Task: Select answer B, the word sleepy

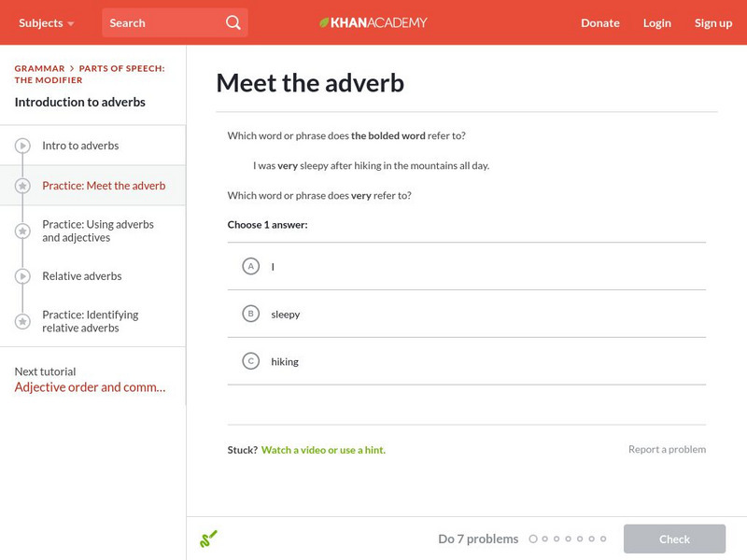Action: point(252,314)
